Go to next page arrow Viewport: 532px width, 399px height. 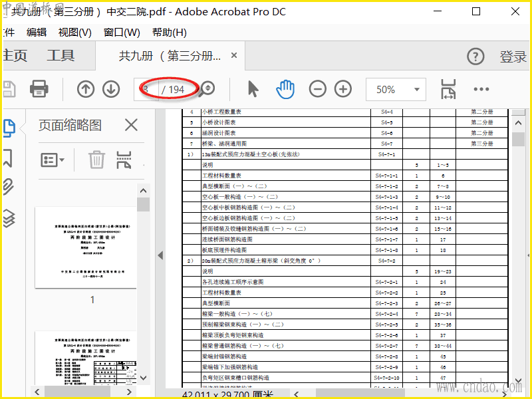pyautogui.click(x=111, y=89)
